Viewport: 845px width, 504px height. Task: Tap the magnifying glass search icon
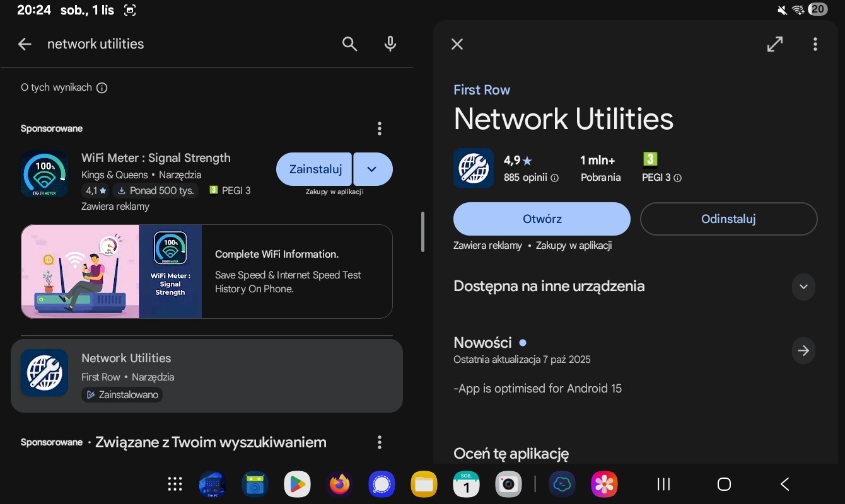pos(349,44)
